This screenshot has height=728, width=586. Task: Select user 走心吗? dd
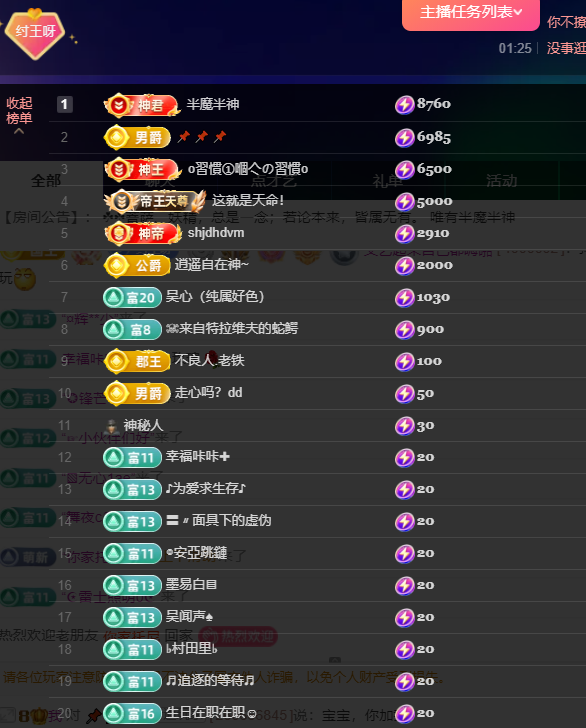tap(208, 393)
